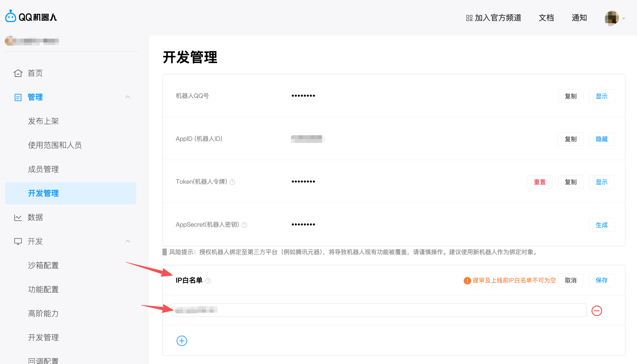Screen dimensions: 637x364
Task: Click the IP白名单 help icon
Action: [x=208, y=281]
